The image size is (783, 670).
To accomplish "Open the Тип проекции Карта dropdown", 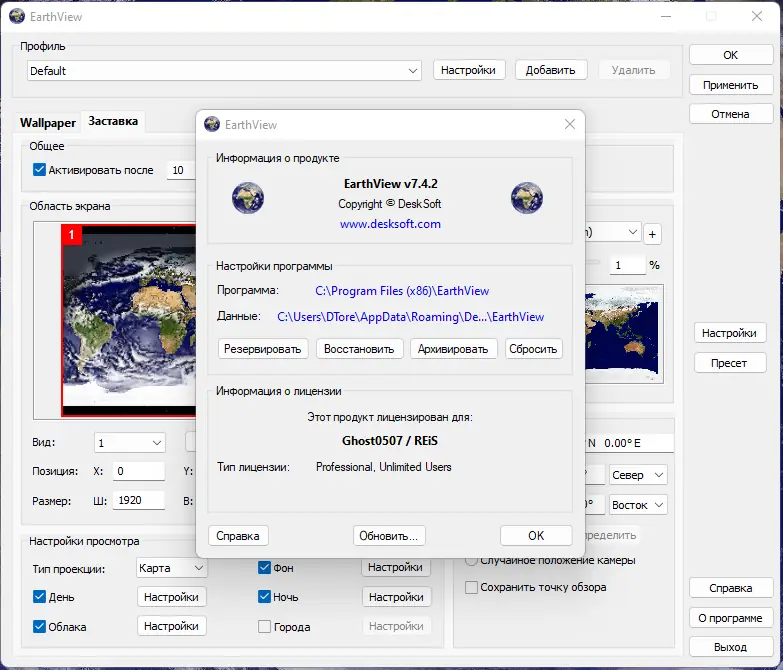I will coord(171,568).
